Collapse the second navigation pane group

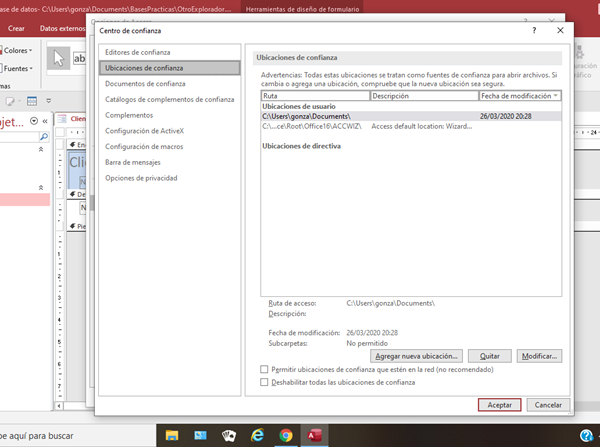(x=41, y=188)
